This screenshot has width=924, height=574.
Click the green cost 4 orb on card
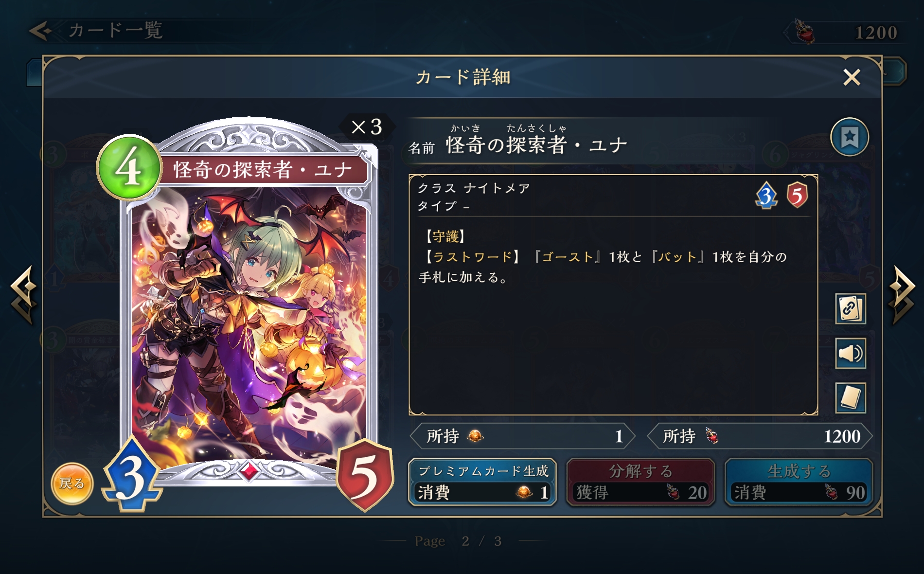pyautogui.click(x=129, y=167)
